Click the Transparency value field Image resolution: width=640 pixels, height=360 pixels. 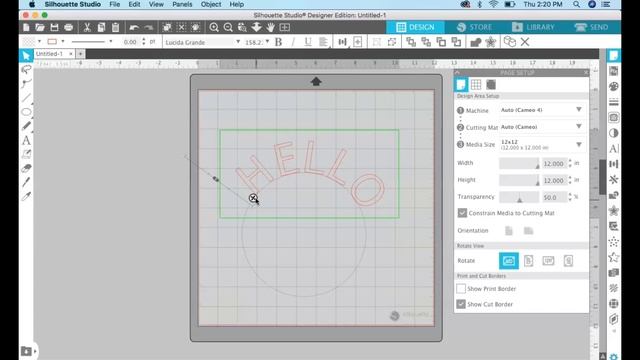(554, 197)
